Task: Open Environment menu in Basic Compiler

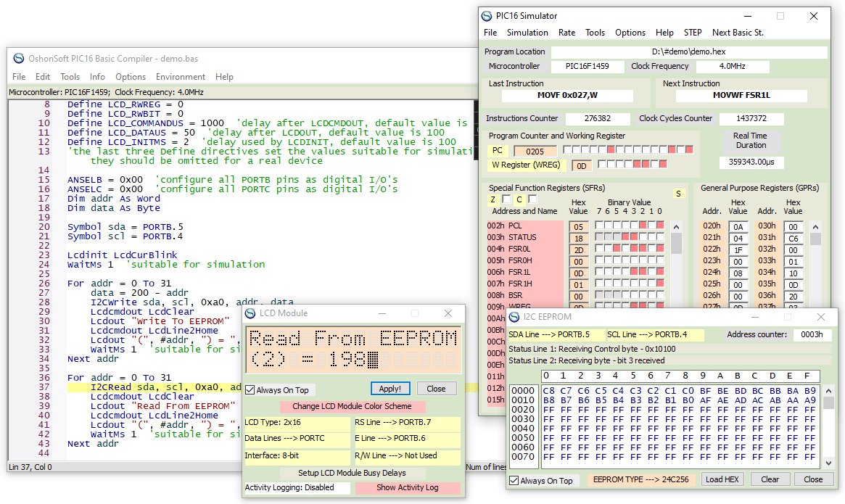Action: coord(181,77)
